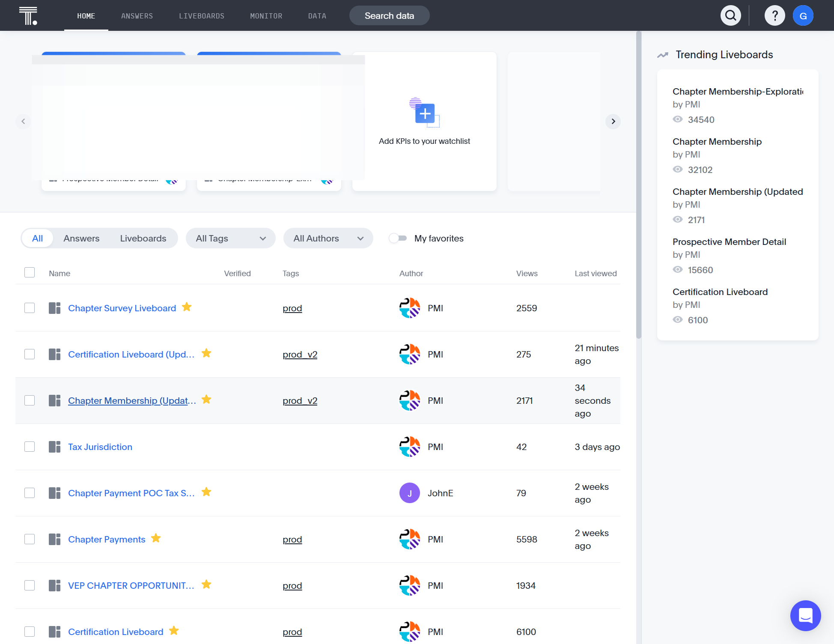Viewport: 834px width, 644px height.
Task: Open the Data nav tab
Action: pyautogui.click(x=317, y=16)
